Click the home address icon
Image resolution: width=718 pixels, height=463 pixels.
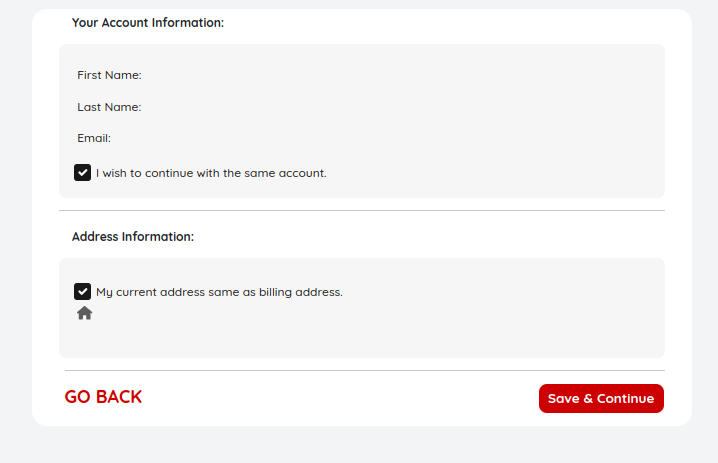[85, 313]
